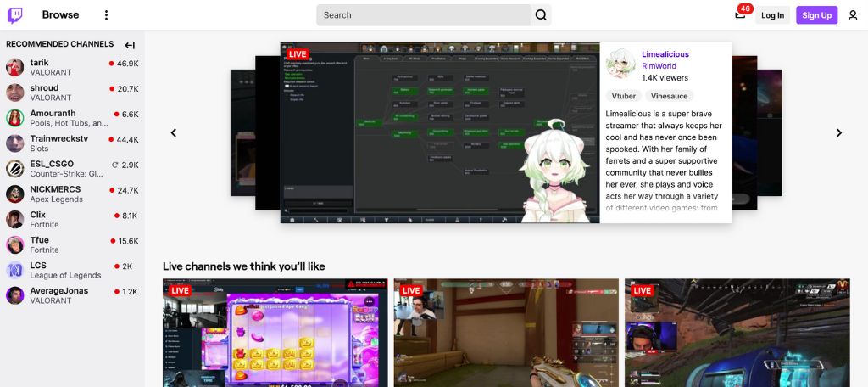Viewport: 868px width, 387px height.
Task: Show previous featured stream in carousel
Action: (x=174, y=132)
